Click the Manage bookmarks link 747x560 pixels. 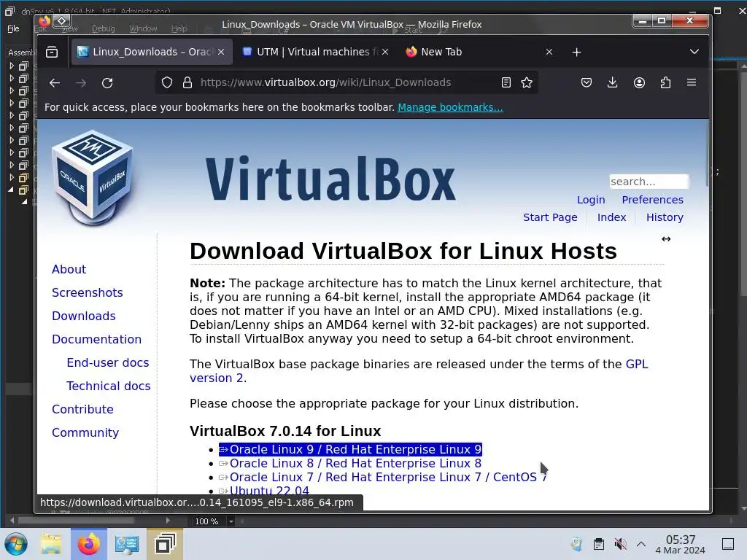pyautogui.click(x=450, y=107)
